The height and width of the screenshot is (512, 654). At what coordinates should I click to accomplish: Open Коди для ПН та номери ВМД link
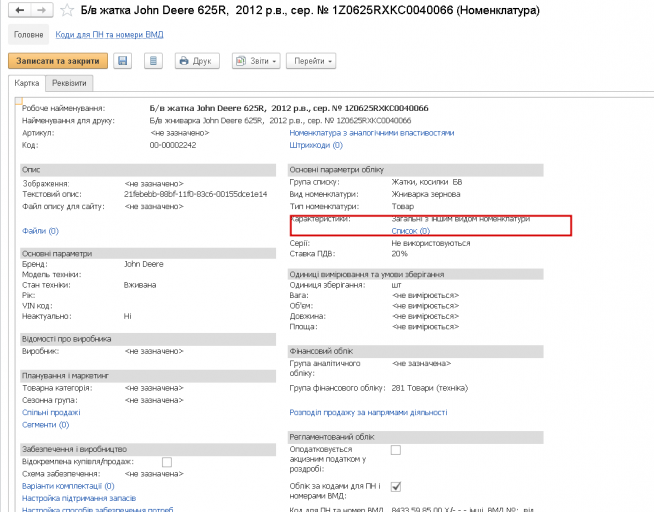[109, 35]
